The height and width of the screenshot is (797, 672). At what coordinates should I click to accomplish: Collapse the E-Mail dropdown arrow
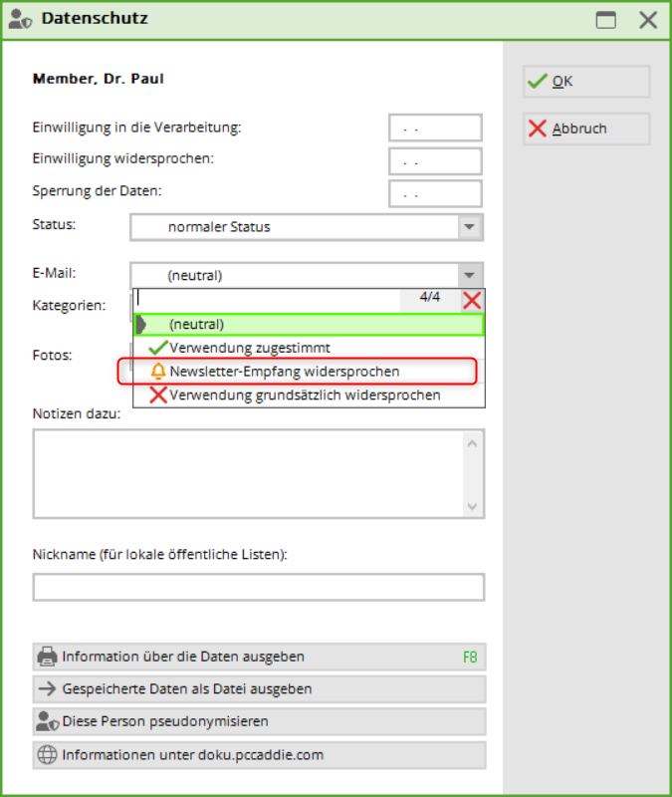coord(470,276)
